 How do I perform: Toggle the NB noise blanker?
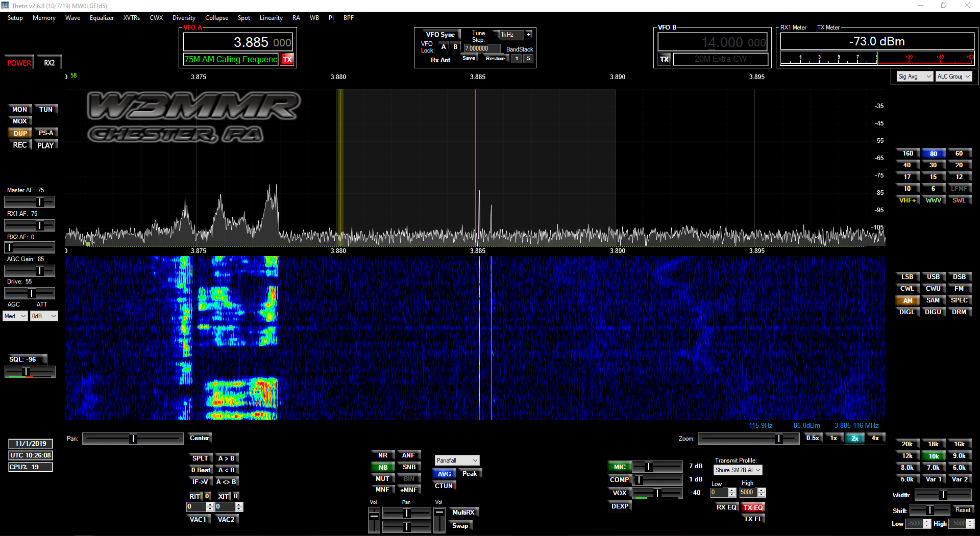[x=383, y=467]
